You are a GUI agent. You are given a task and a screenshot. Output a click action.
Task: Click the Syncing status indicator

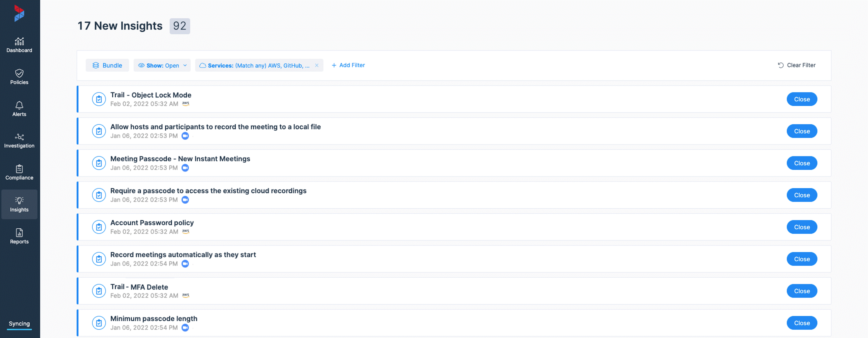click(19, 324)
